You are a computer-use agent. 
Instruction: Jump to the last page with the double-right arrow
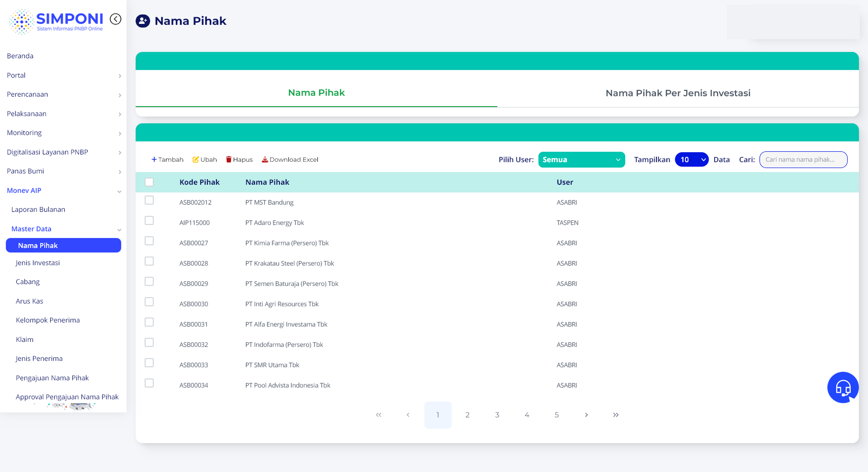[x=616, y=415]
